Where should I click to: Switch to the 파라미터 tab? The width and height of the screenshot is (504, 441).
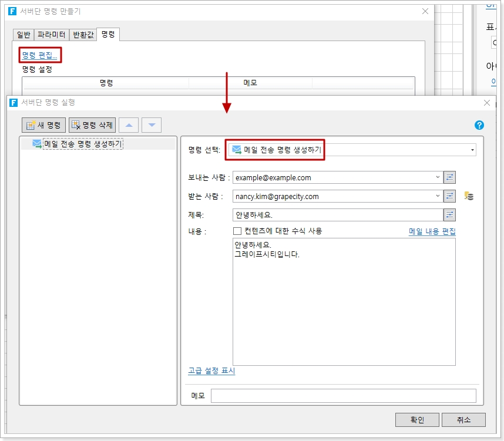[52, 35]
